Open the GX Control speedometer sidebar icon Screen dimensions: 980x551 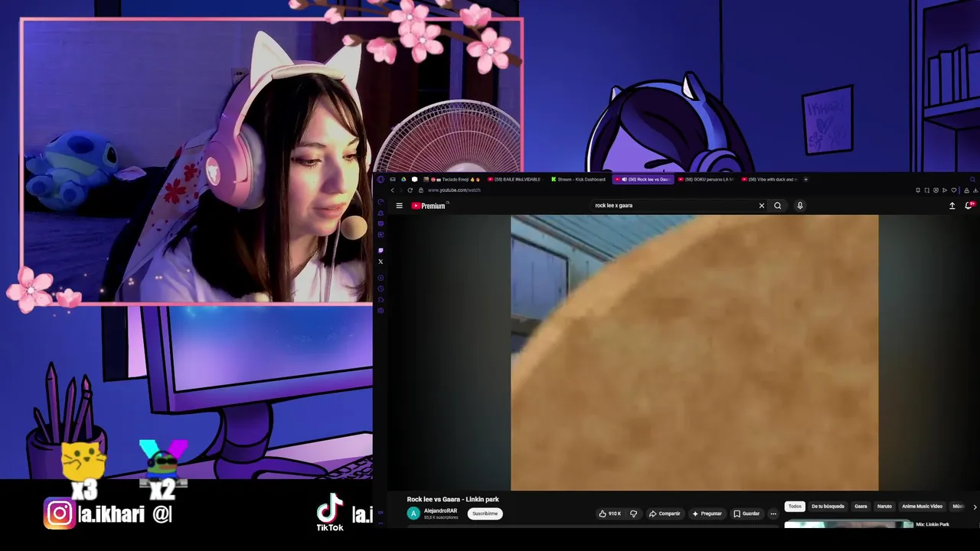pos(381,202)
